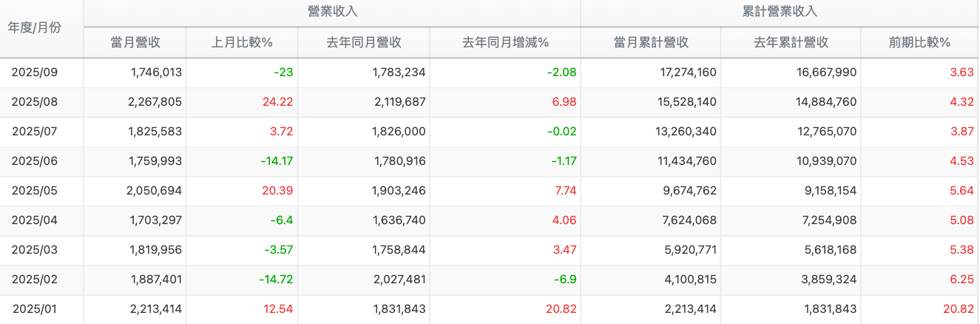Select the 前期比較% column header
Image resolution: width=980 pixels, height=324 pixels.
tap(919, 42)
